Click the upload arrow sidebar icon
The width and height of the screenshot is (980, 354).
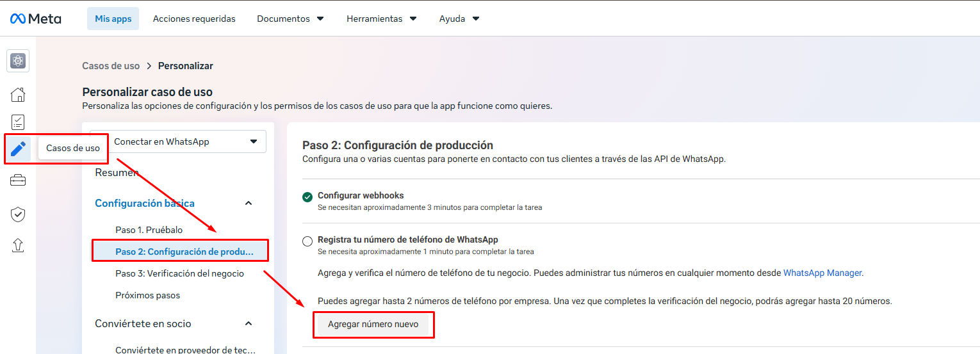18,245
